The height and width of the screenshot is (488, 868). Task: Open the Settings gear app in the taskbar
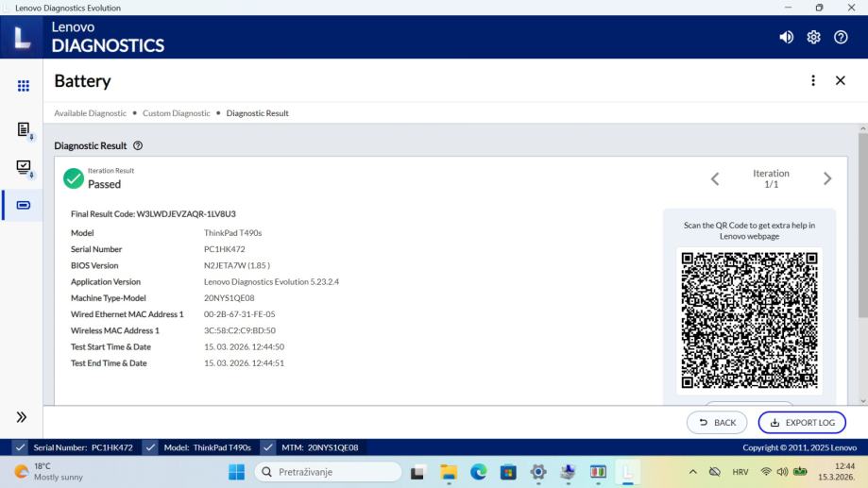coord(538,472)
